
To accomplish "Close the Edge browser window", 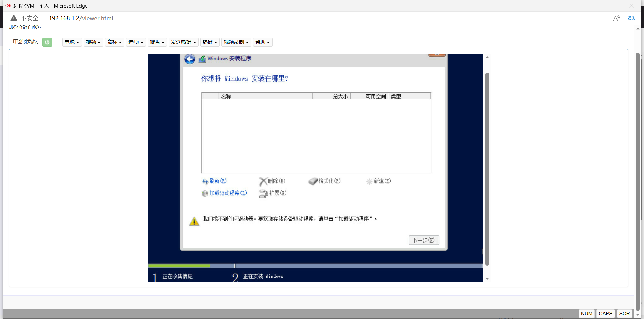I will click(x=631, y=6).
